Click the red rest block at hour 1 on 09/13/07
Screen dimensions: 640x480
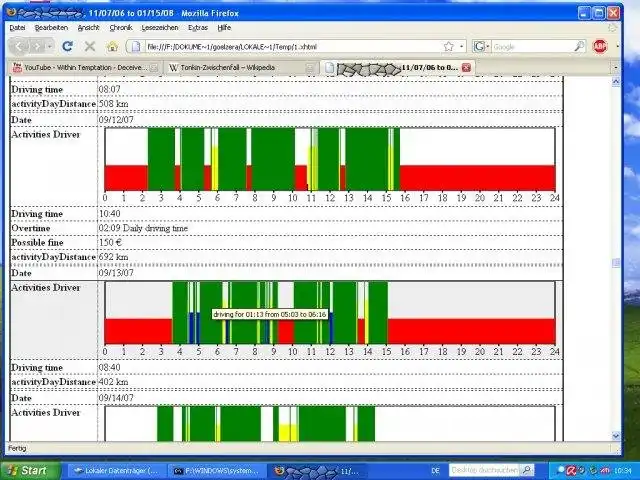pyautogui.click(x=138, y=331)
